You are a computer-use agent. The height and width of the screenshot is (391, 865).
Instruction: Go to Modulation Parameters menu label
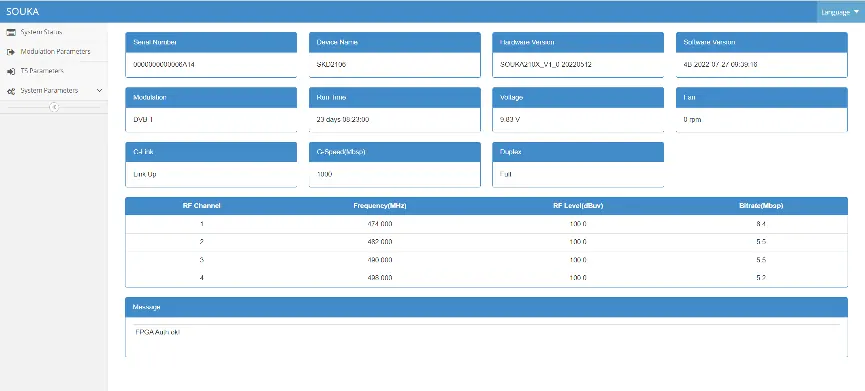[x=55, y=51]
